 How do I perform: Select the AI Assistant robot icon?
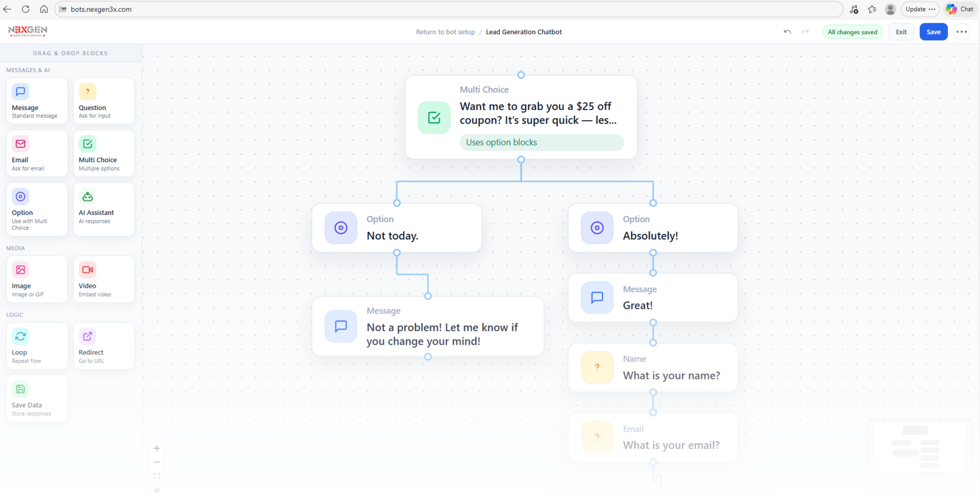(87, 197)
